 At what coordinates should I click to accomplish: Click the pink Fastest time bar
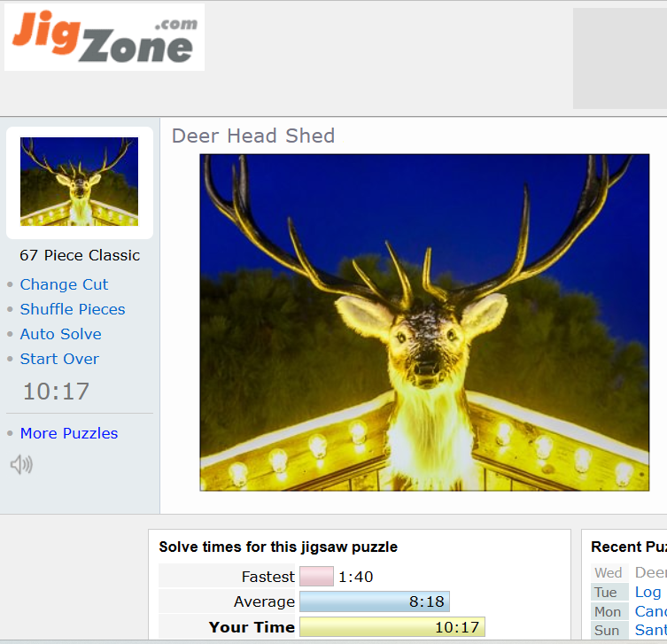point(316,577)
